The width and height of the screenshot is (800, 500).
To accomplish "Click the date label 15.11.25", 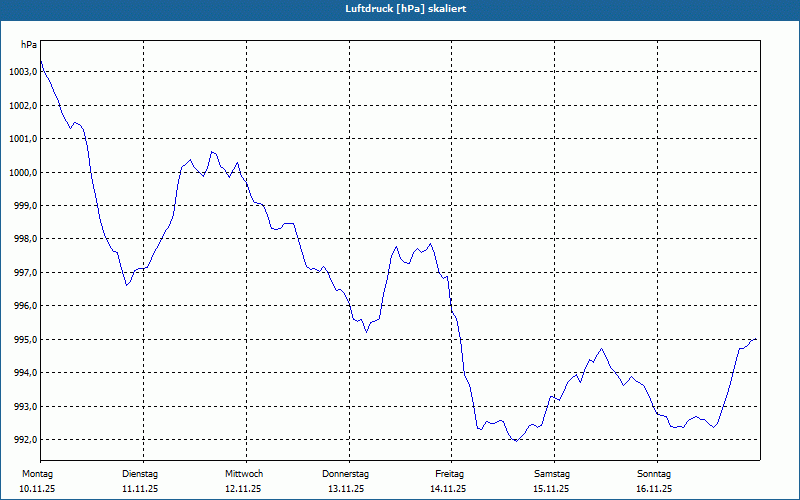I will (552, 489).
